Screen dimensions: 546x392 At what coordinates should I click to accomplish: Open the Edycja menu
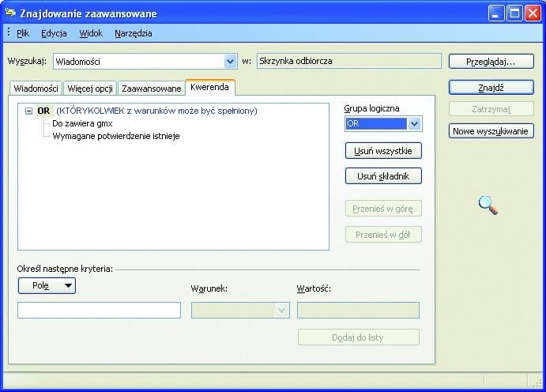pos(54,33)
